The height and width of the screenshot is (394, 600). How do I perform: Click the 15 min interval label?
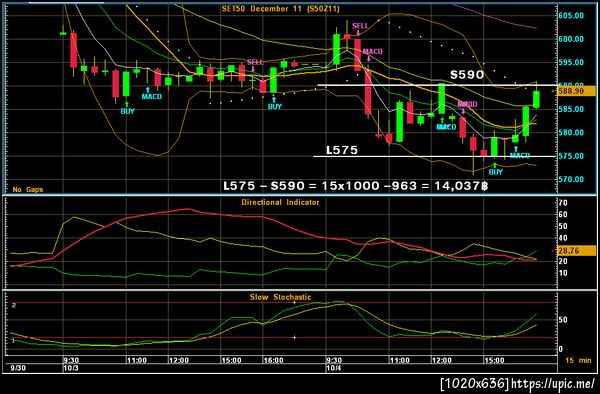coord(578,360)
